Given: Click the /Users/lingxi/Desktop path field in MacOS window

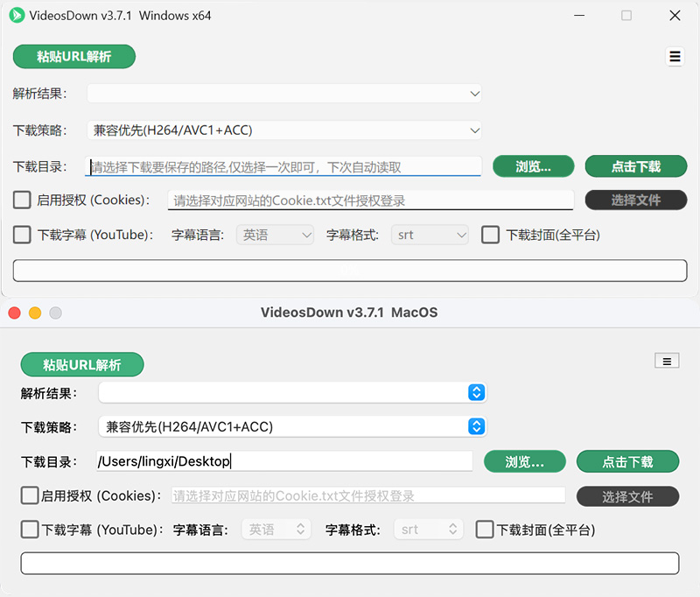Looking at the screenshot, I should (x=284, y=461).
